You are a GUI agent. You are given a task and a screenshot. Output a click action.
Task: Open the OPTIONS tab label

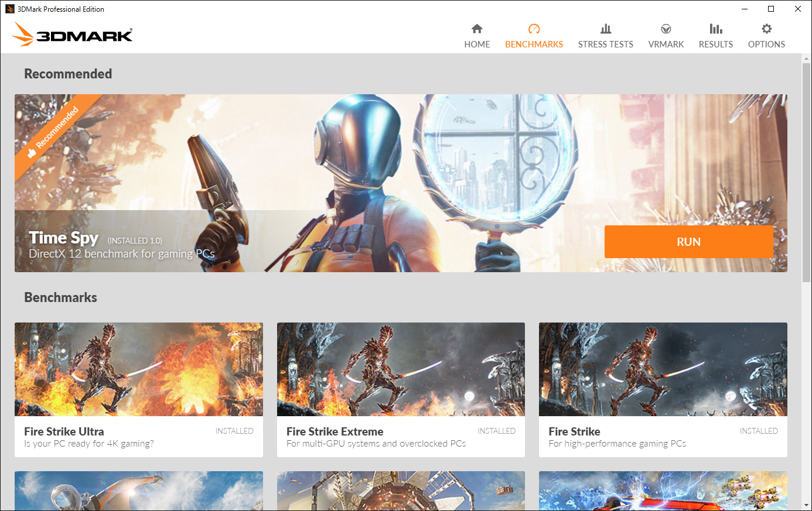pos(766,44)
